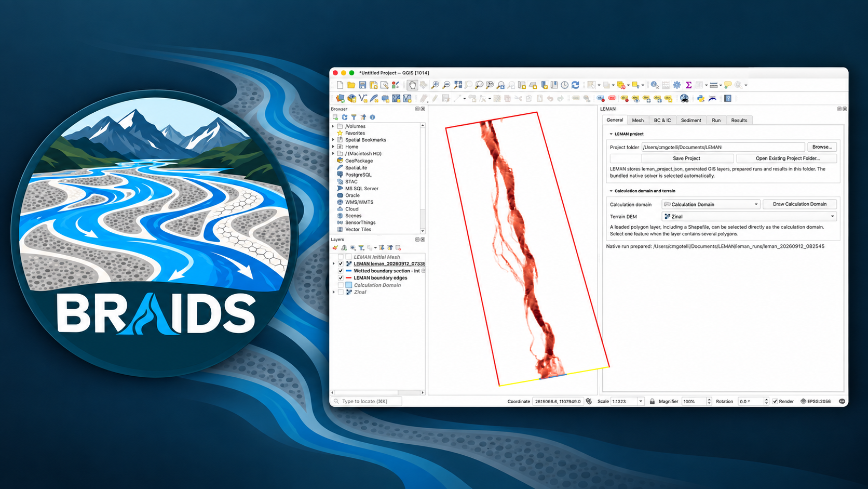Activate the Zoom In magnifier tool
The width and height of the screenshot is (868, 489).
point(435,85)
